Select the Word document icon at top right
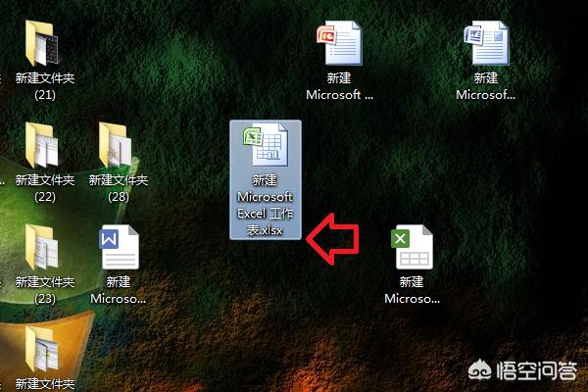 coord(486,45)
